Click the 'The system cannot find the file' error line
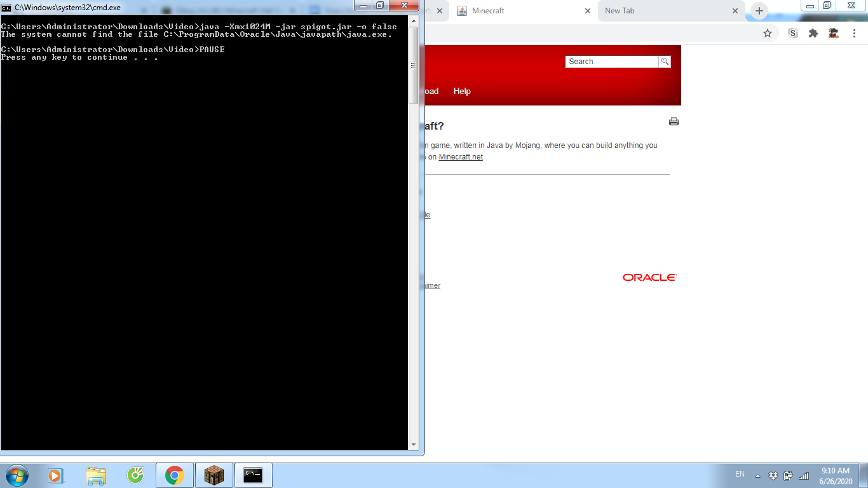The height and width of the screenshot is (488, 868). pos(196,34)
